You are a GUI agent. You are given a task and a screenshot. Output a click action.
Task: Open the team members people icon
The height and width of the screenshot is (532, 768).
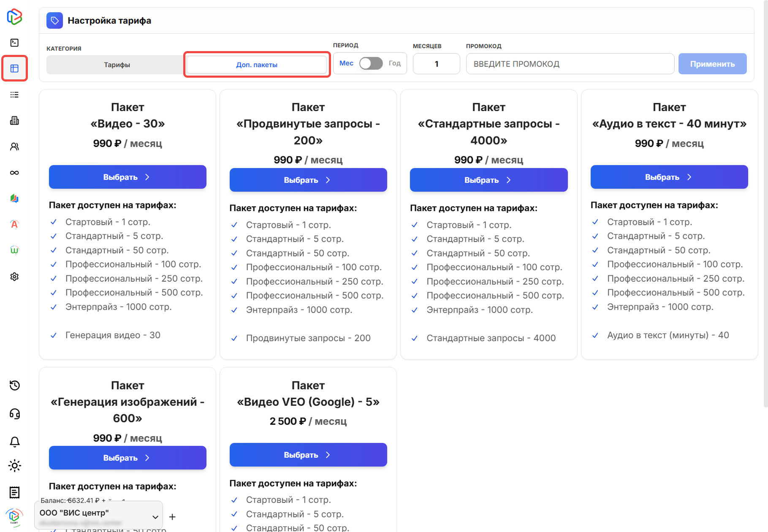(x=14, y=147)
